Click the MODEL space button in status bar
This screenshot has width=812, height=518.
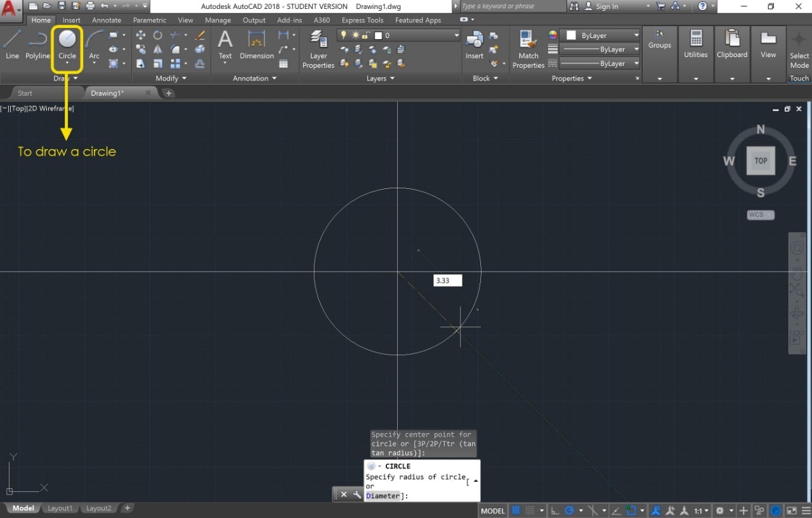coord(493,510)
